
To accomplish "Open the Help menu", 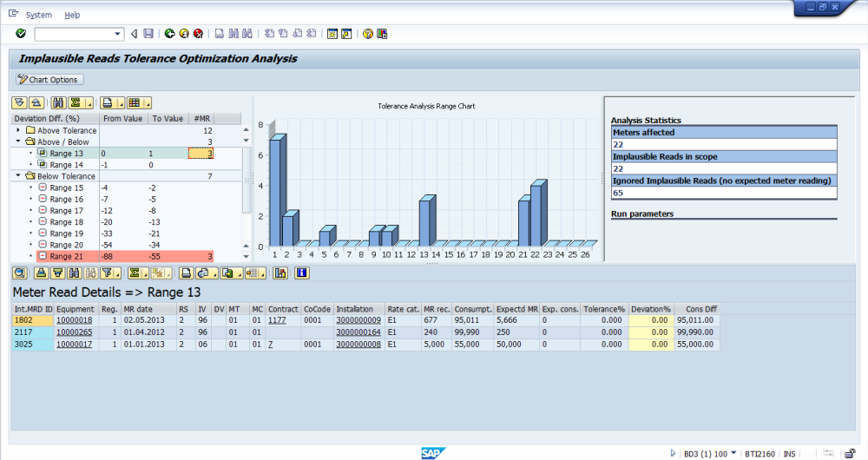I will pyautogui.click(x=72, y=15).
